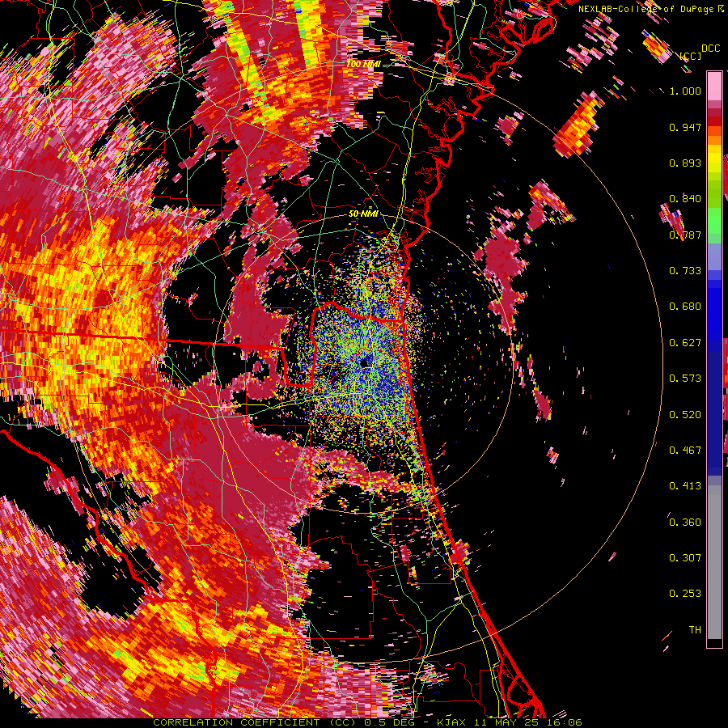Select the 0.840 scale value
The width and height of the screenshot is (728, 728).
point(685,199)
